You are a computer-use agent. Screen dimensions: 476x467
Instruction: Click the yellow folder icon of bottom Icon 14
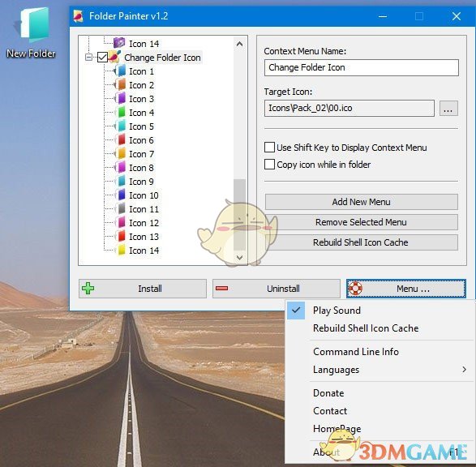click(121, 251)
